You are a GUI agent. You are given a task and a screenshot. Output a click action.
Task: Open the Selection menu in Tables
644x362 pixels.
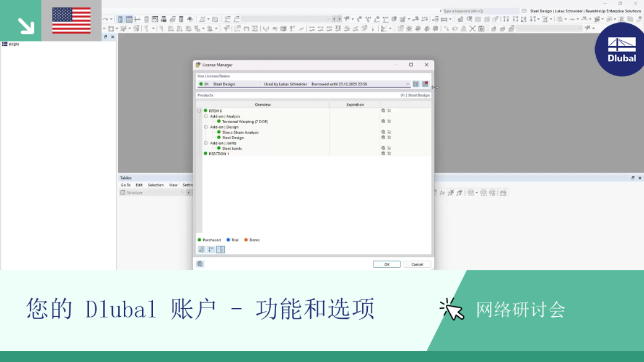(x=155, y=185)
